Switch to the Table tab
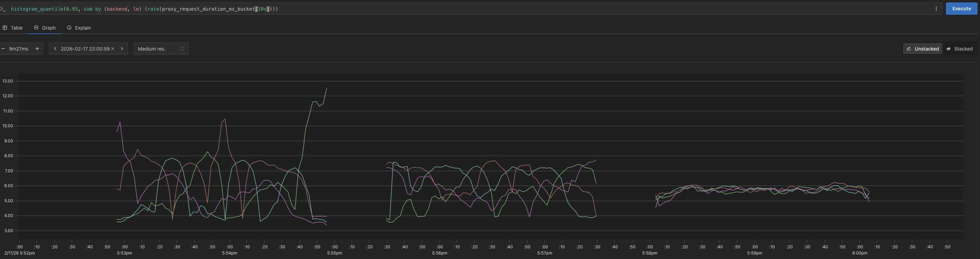The width and height of the screenshot is (980, 259). (13, 28)
